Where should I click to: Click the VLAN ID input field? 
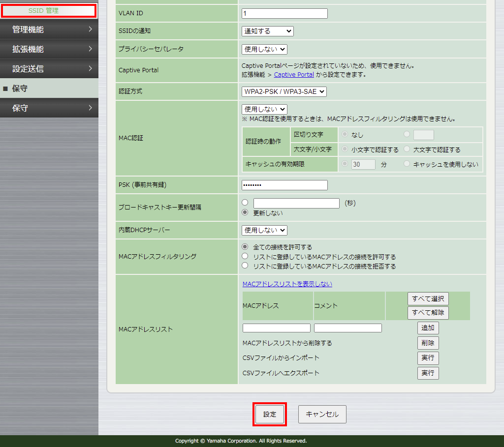pyautogui.click(x=284, y=13)
